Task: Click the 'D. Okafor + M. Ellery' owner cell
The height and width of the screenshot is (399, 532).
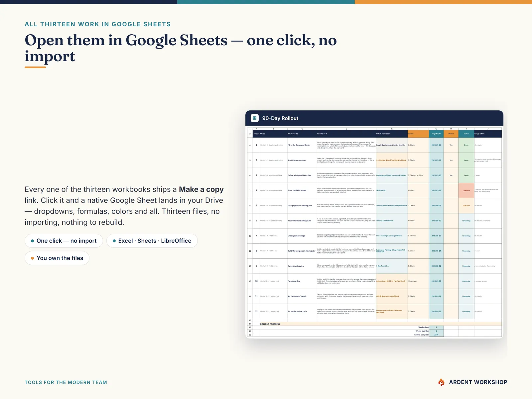Action: point(418,175)
